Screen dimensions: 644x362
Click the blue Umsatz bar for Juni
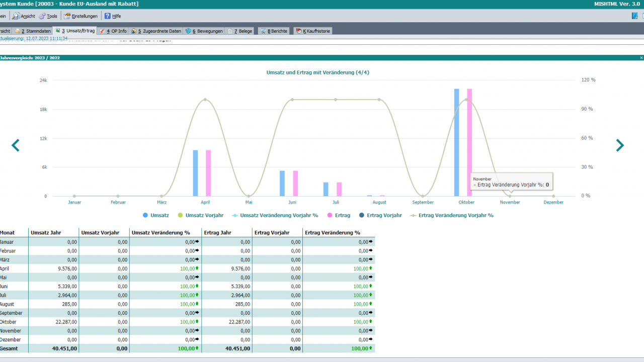[282, 184]
